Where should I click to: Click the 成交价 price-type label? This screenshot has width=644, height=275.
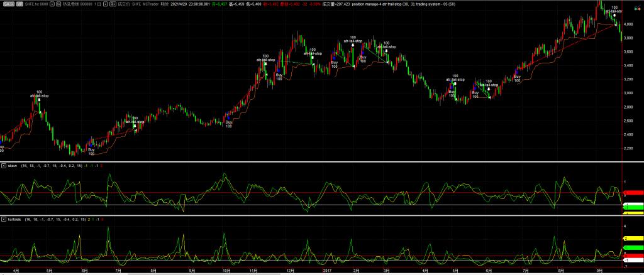(124, 4)
